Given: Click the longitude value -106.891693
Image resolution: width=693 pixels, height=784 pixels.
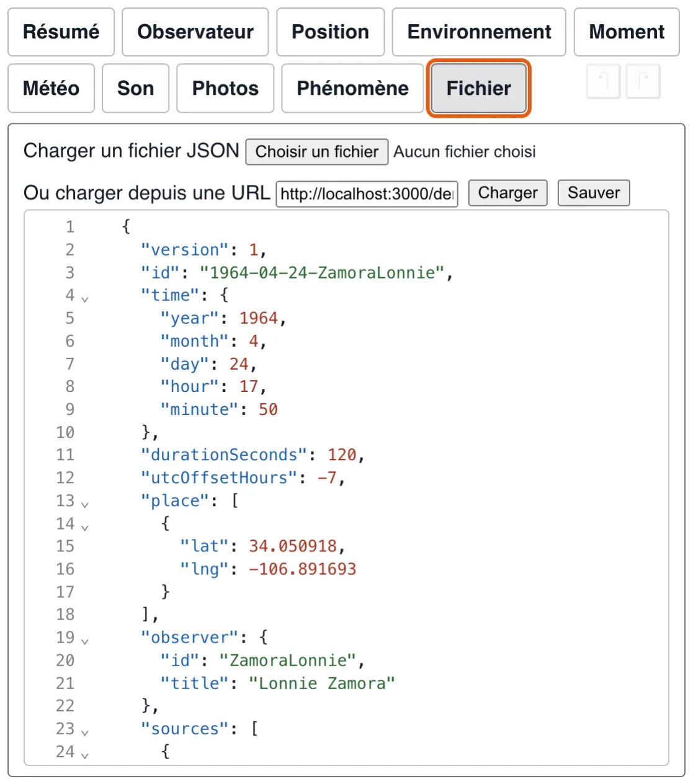Looking at the screenshot, I should pos(303,569).
